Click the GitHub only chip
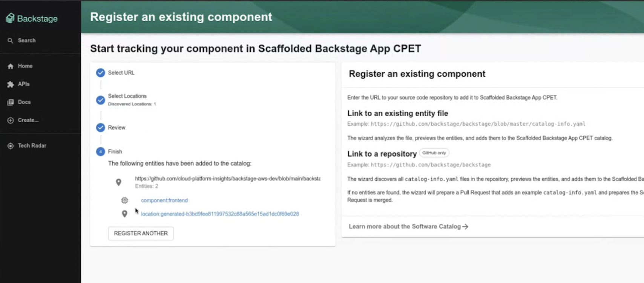 click(434, 153)
